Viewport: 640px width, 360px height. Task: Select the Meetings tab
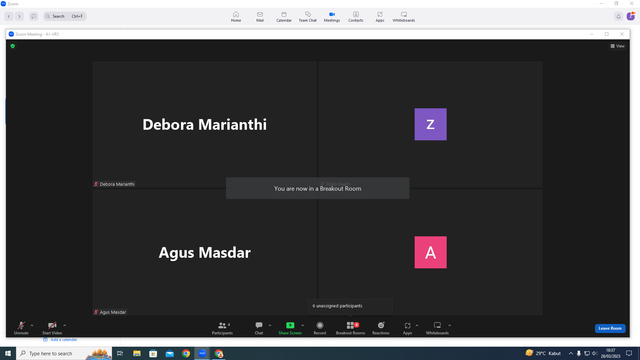click(x=332, y=17)
